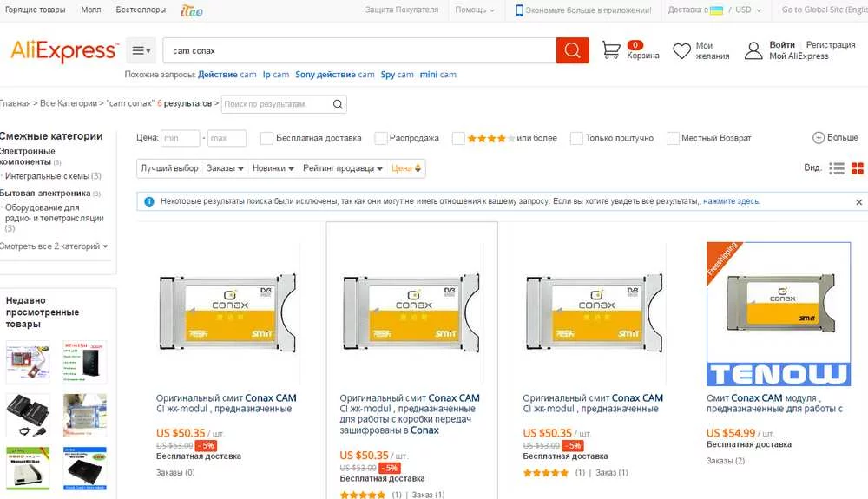Check the Только поштучно filter
The width and height of the screenshot is (868, 499).
[x=576, y=138]
